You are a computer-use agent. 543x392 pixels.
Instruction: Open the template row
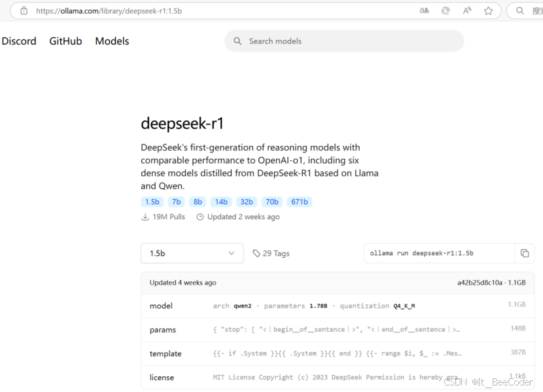click(338, 353)
